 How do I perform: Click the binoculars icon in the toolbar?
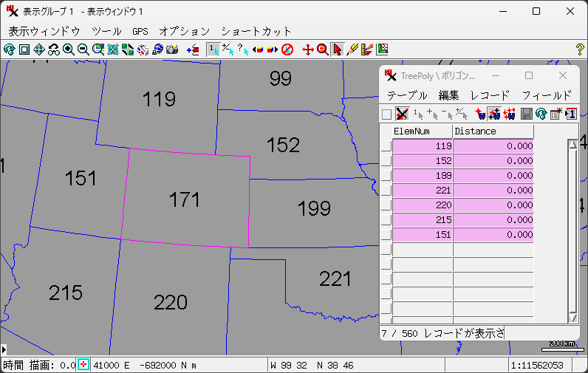(54, 49)
